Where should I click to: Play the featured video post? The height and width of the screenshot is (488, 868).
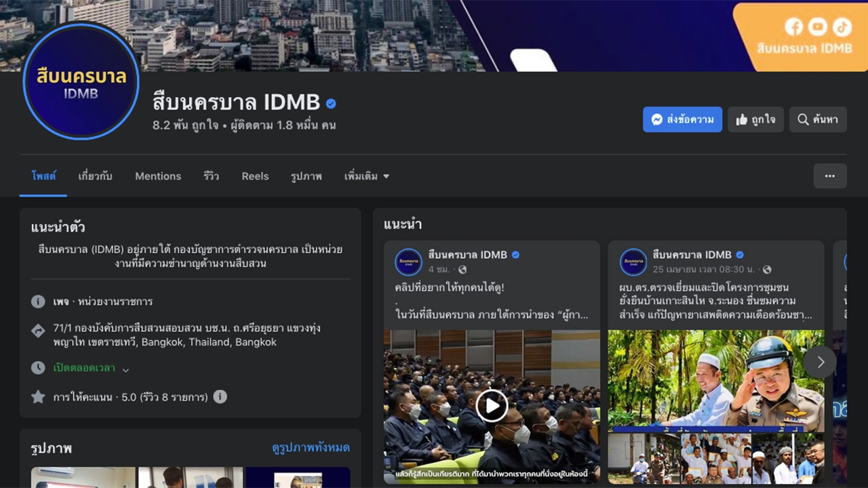point(492,406)
